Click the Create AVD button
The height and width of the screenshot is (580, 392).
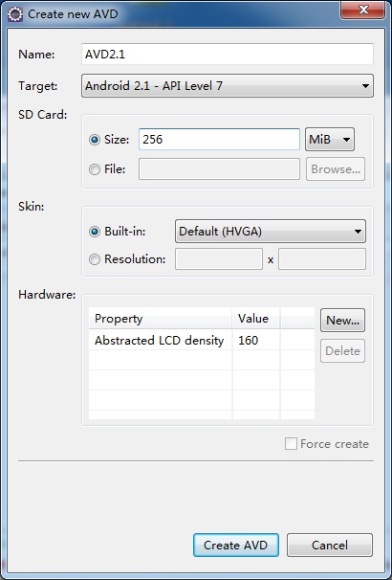click(236, 545)
